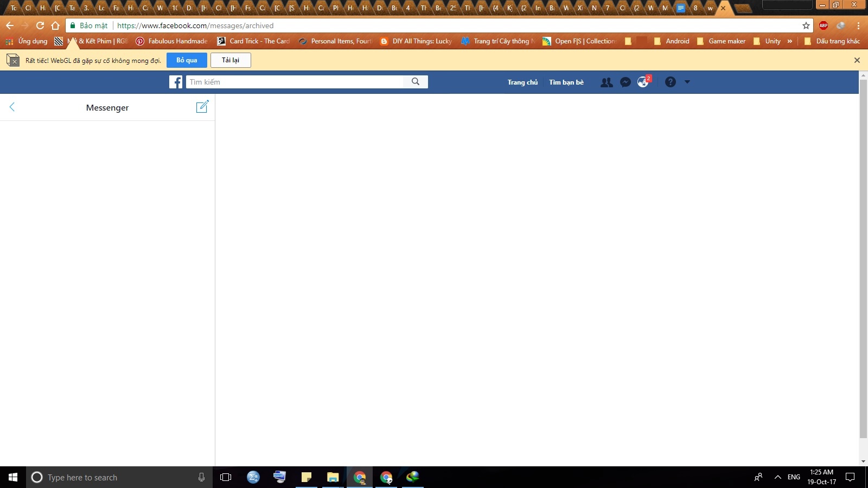Go to Trang chủ home page
868x488 pixels.
[x=522, y=82]
